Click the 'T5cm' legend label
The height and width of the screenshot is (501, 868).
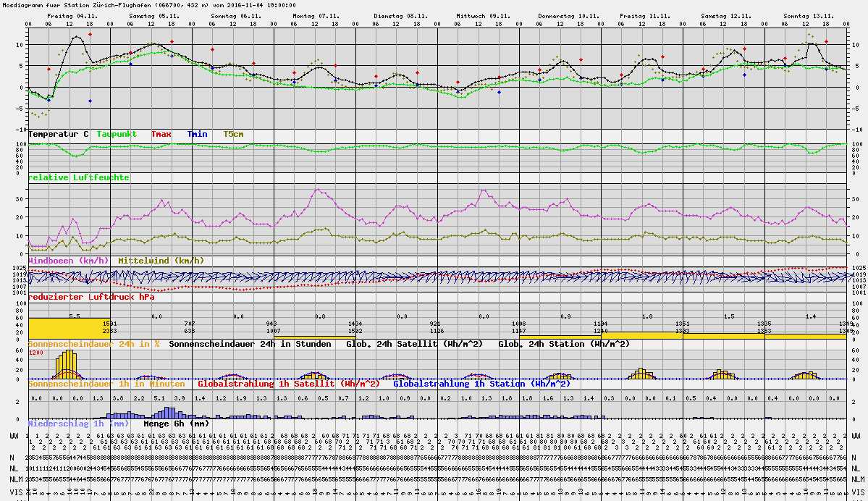click(233, 134)
